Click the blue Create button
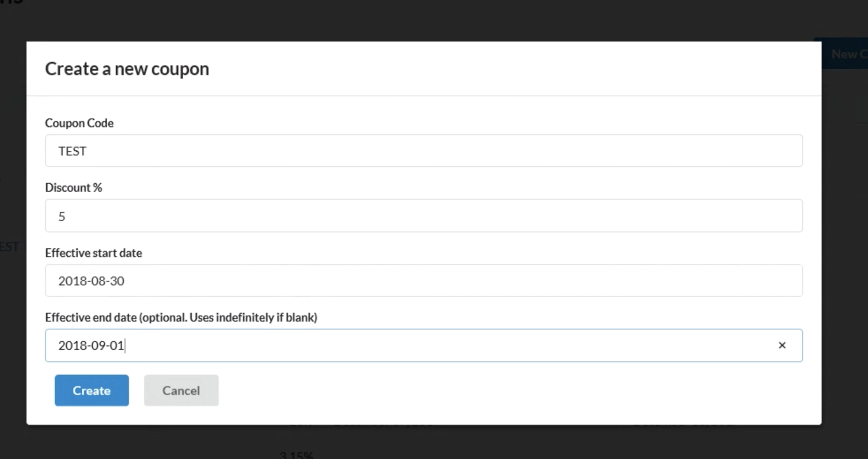Image resolution: width=868 pixels, height=459 pixels. point(91,391)
